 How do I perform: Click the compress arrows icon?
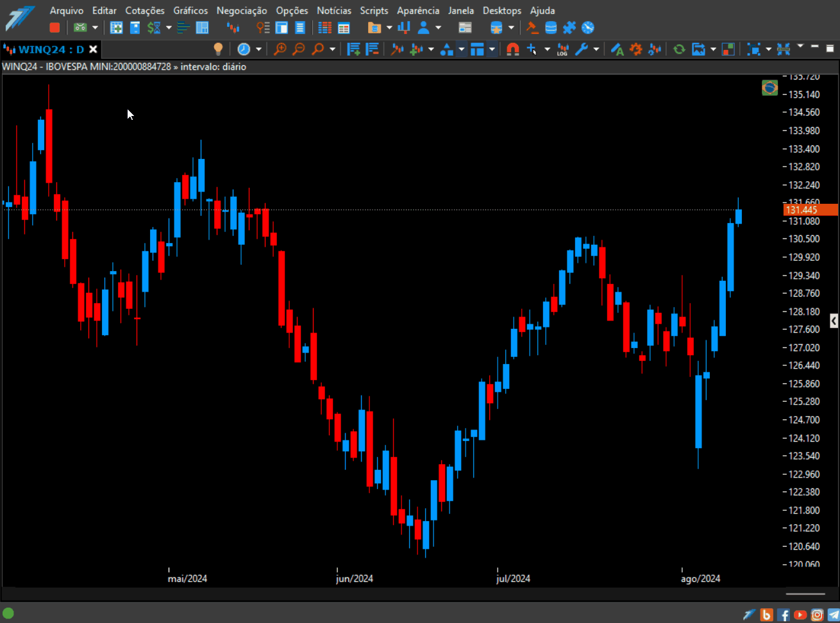(784, 49)
